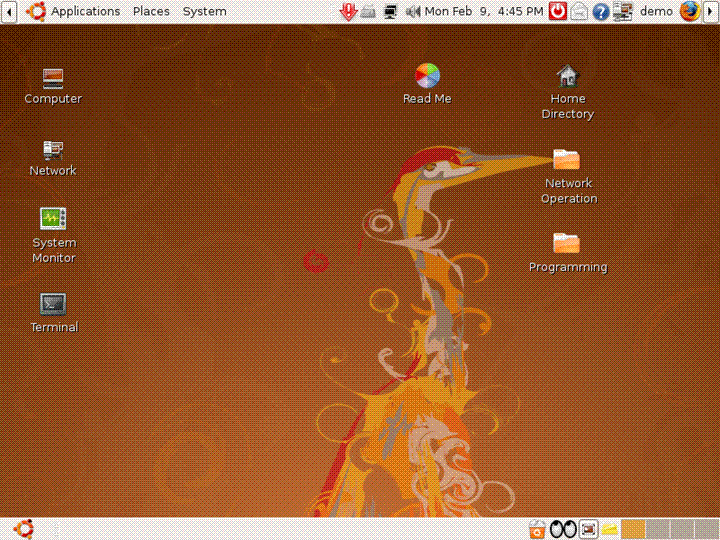720x540 pixels.
Task: Open the Trash in the bottom panel
Action: click(537, 529)
